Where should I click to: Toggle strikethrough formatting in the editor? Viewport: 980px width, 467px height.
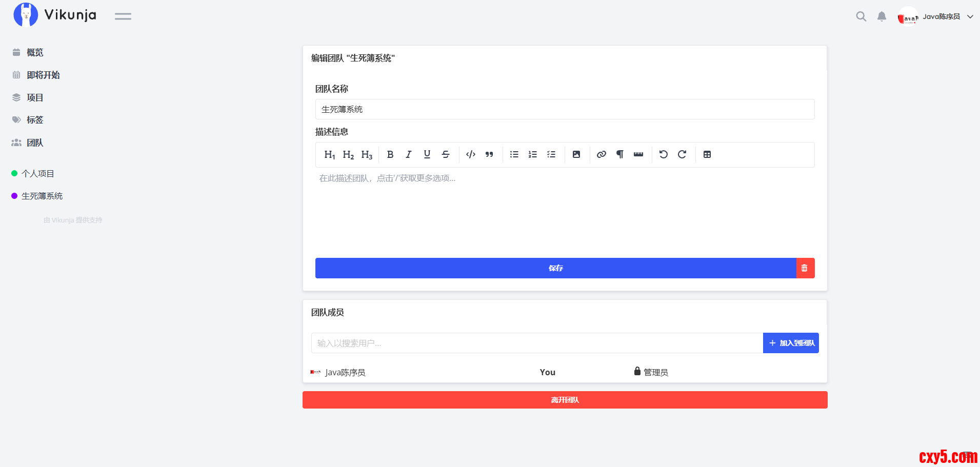[x=446, y=154]
